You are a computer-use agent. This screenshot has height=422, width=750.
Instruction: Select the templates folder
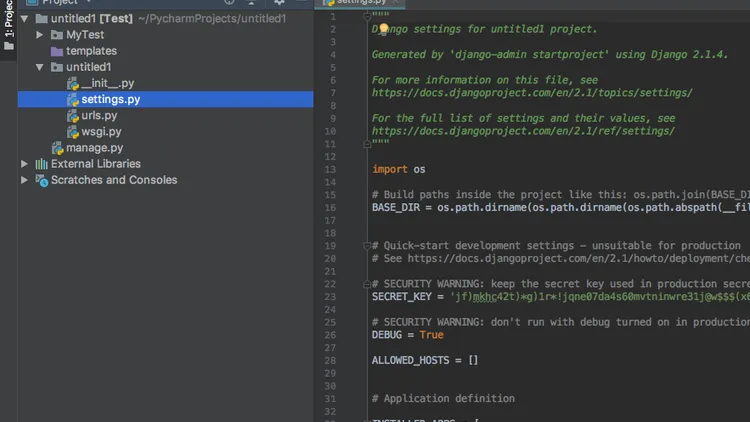91,51
